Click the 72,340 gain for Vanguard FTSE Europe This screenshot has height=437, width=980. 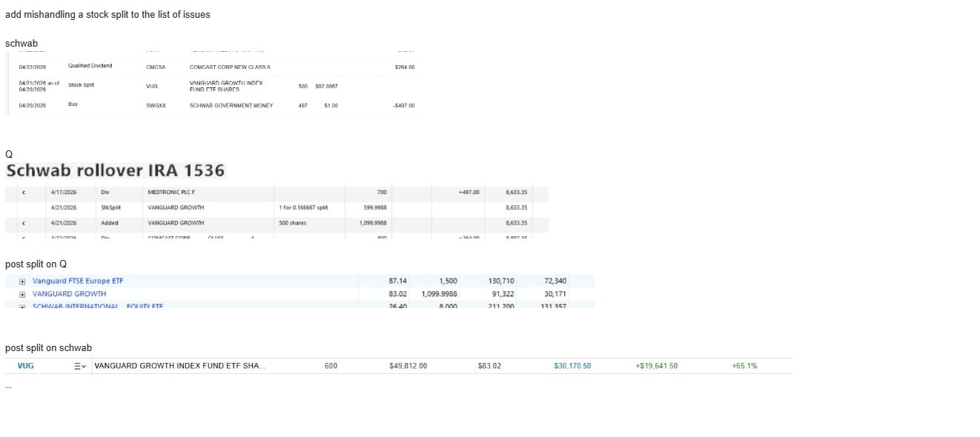tap(554, 281)
